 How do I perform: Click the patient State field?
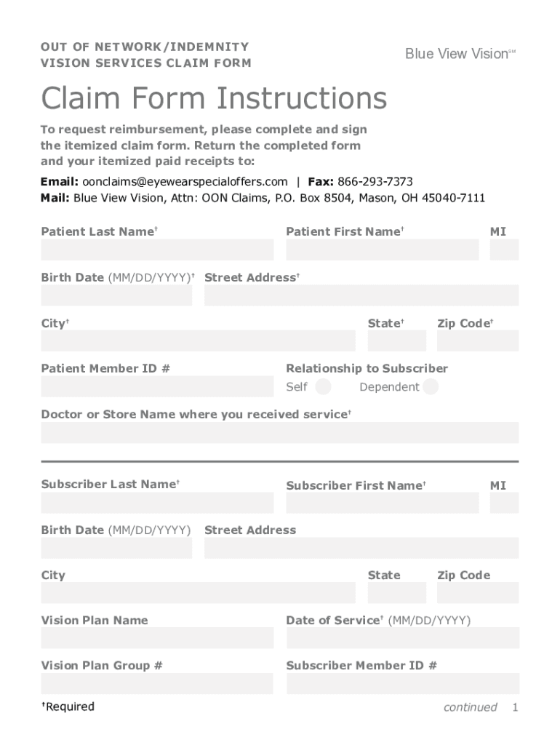397,340
